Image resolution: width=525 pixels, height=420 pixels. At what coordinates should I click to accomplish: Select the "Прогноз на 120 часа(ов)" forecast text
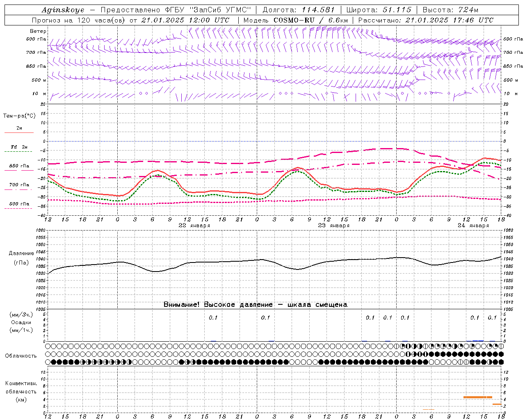[78, 20]
